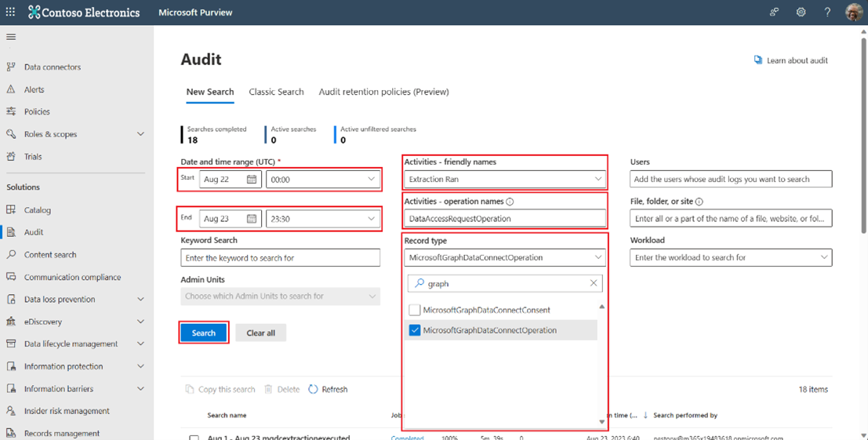This screenshot has width=868, height=440.
Task: Open the start time 00:00 dropdown
Action: (323, 180)
